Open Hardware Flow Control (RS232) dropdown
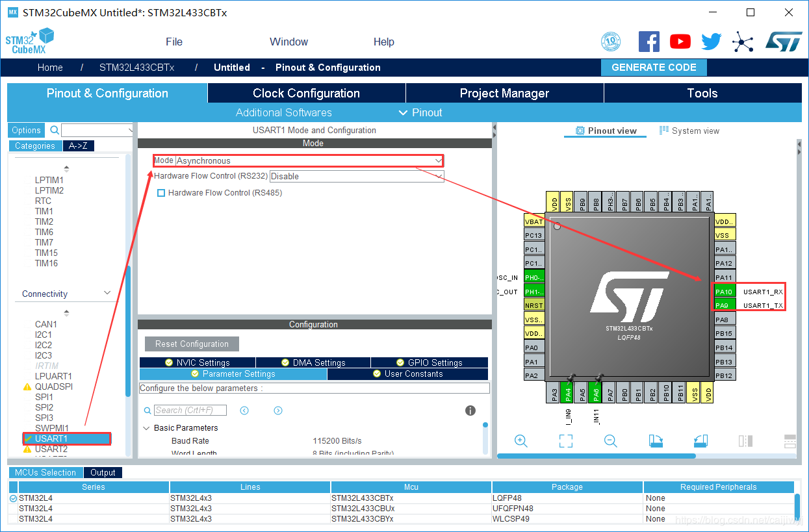 (357, 176)
